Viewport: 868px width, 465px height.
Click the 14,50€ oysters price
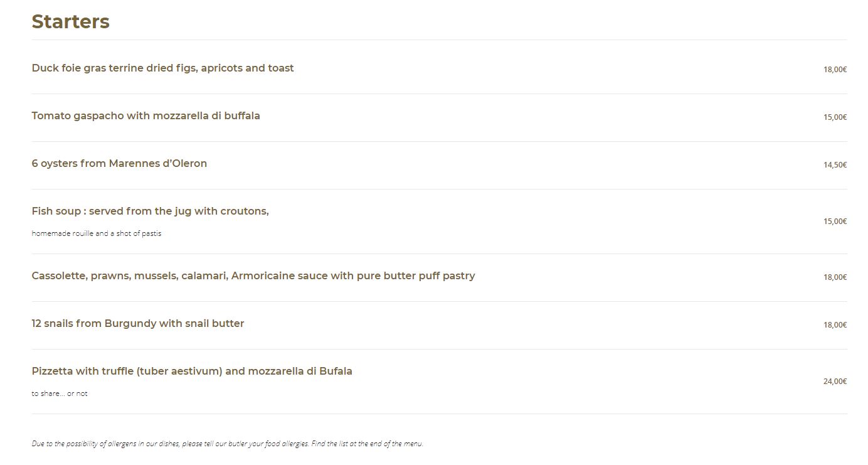(x=835, y=165)
